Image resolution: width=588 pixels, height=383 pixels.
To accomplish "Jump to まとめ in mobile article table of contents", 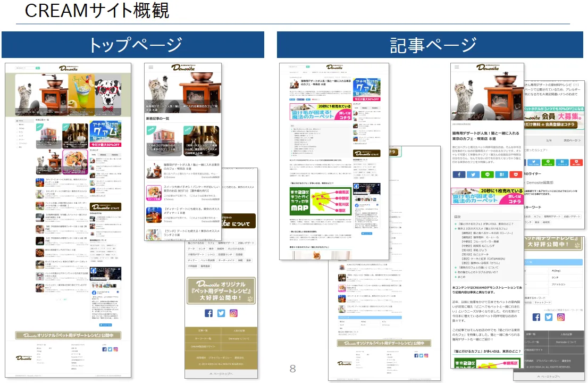I will pos(461,277).
